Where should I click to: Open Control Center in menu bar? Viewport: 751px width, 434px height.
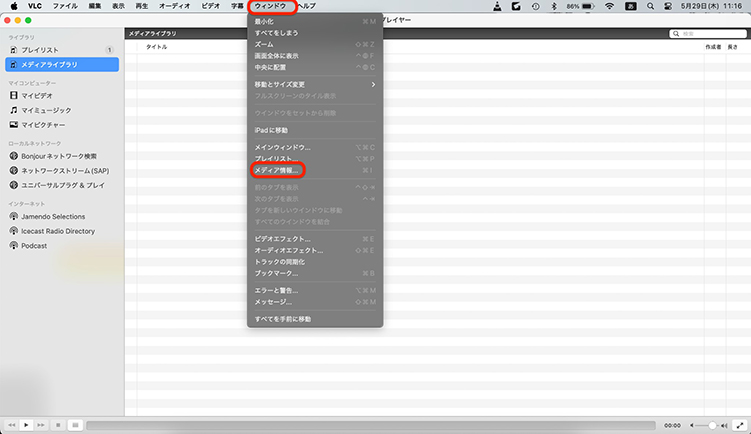click(668, 6)
